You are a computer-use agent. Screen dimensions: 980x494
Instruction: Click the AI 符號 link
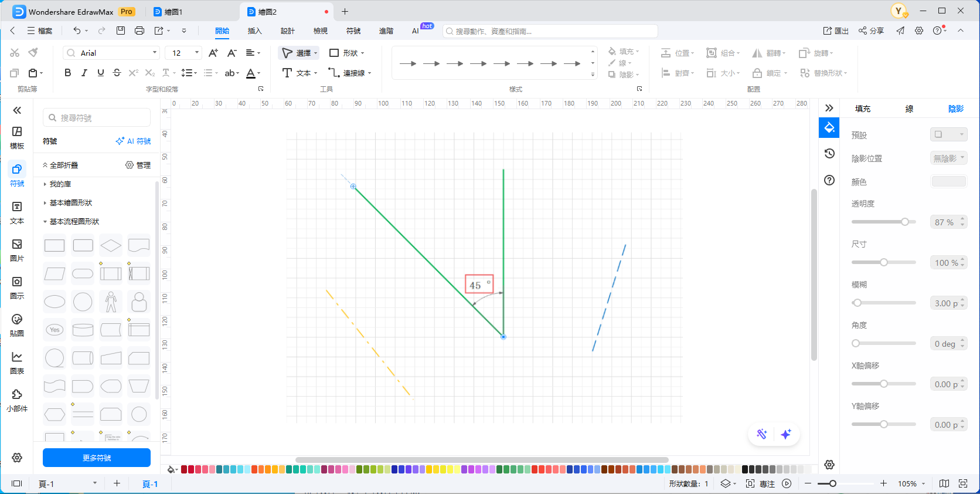click(x=134, y=141)
